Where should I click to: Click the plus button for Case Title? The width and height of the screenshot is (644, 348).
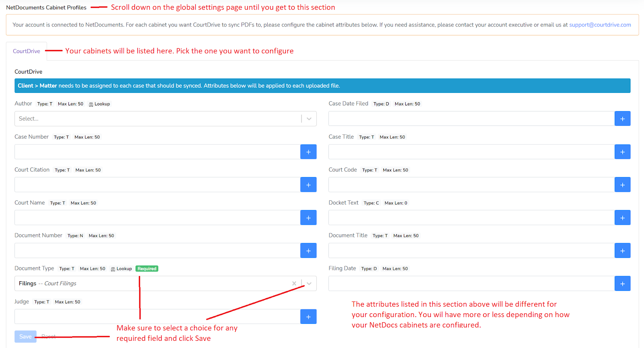[x=622, y=152]
